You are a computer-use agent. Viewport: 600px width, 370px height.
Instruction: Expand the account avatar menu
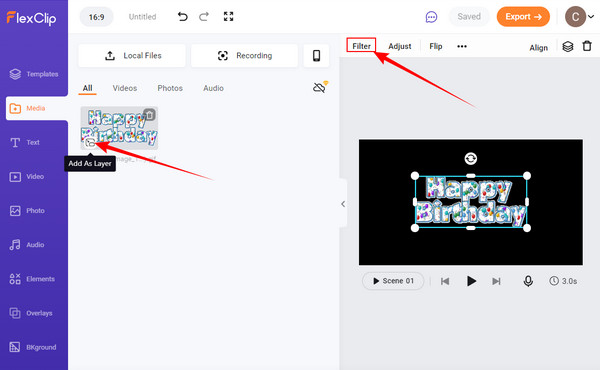click(580, 17)
